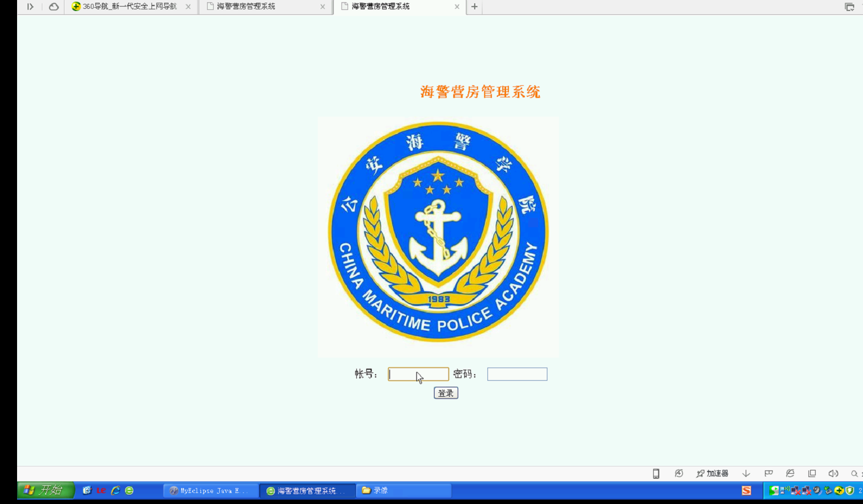
Task: Close the first 海警营房管理系统 tab
Action: 323,7
